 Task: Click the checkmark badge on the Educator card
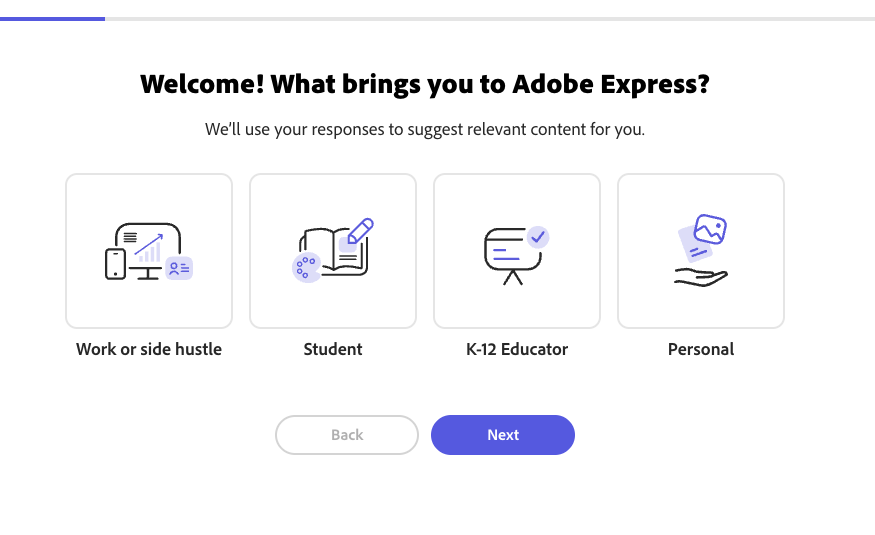(x=538, y=237)
